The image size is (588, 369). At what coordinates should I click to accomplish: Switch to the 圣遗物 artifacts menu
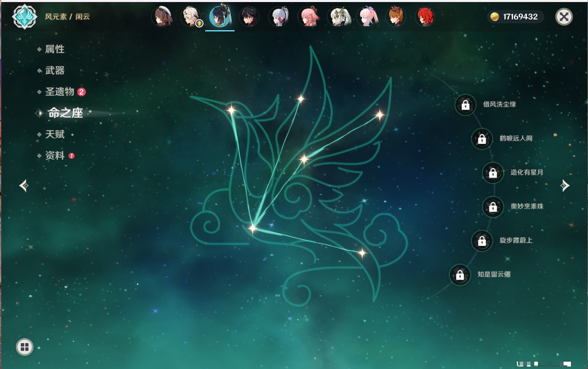pyautogui.click(x=59, y=92)
